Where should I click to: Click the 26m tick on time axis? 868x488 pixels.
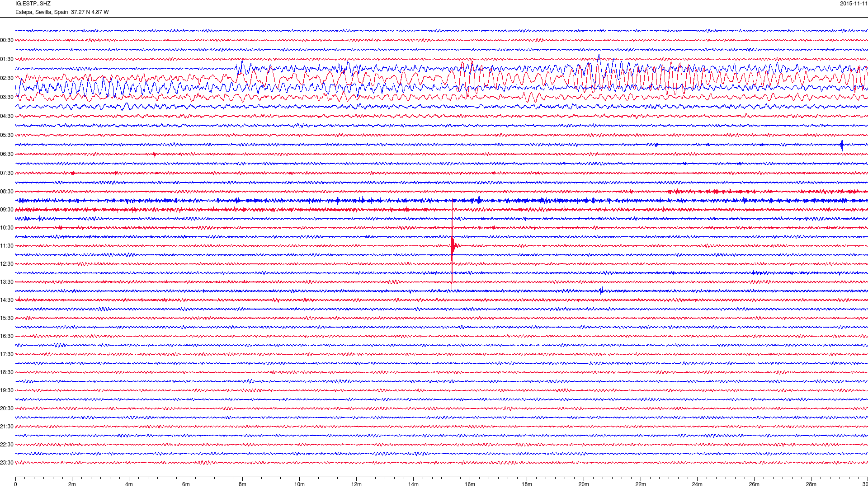pyautogui.click(x=754, y=484)
